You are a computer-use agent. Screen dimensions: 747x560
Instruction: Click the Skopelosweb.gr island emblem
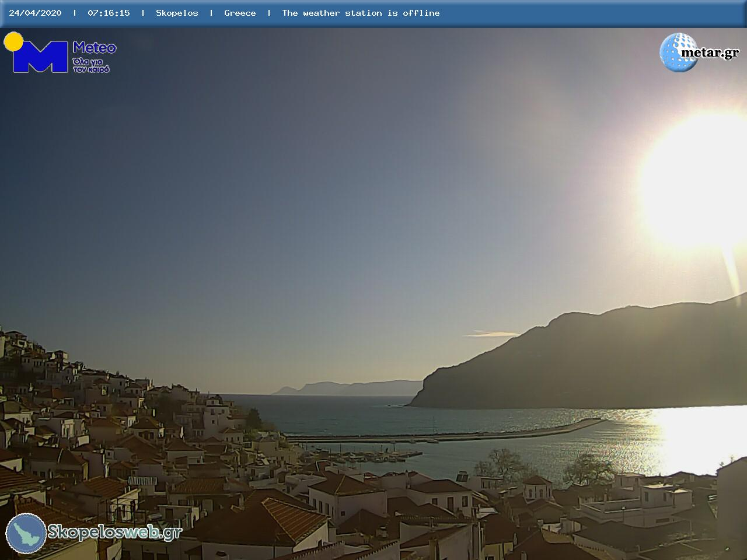tap(26, 533)
